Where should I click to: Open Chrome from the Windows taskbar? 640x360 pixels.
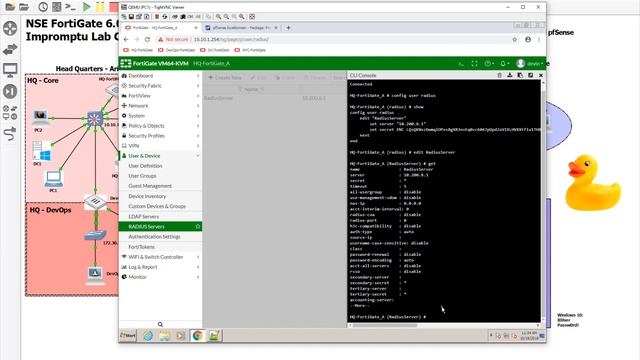click(x=198, y=336)
